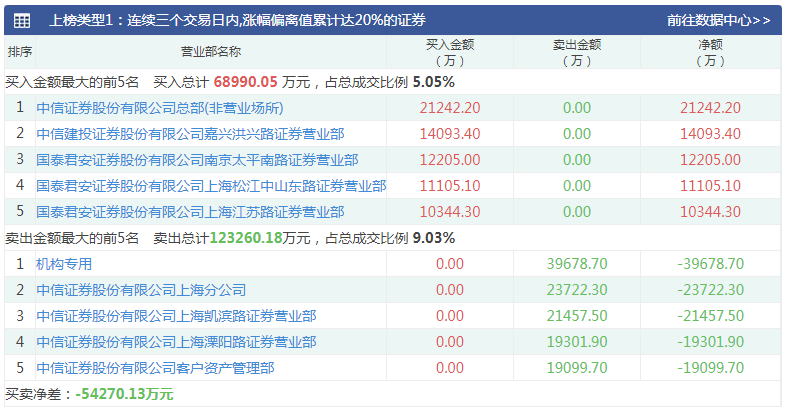Select buy amount 21242.20 in 买入金额 column

tap(450, 108)
